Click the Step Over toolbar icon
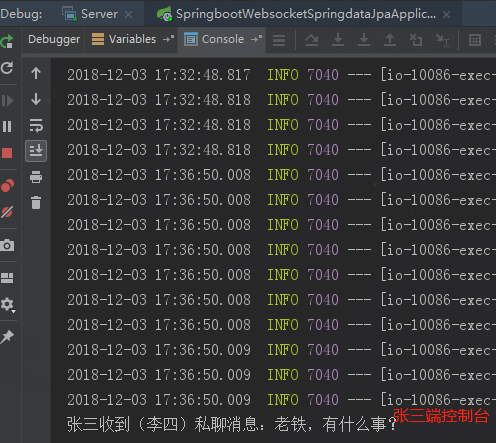This screenshot has width=496, height=443. pos(312,40)
